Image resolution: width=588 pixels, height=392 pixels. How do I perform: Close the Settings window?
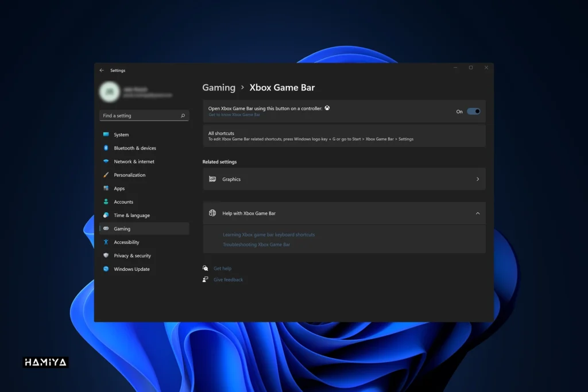click(x=486, y=68)
